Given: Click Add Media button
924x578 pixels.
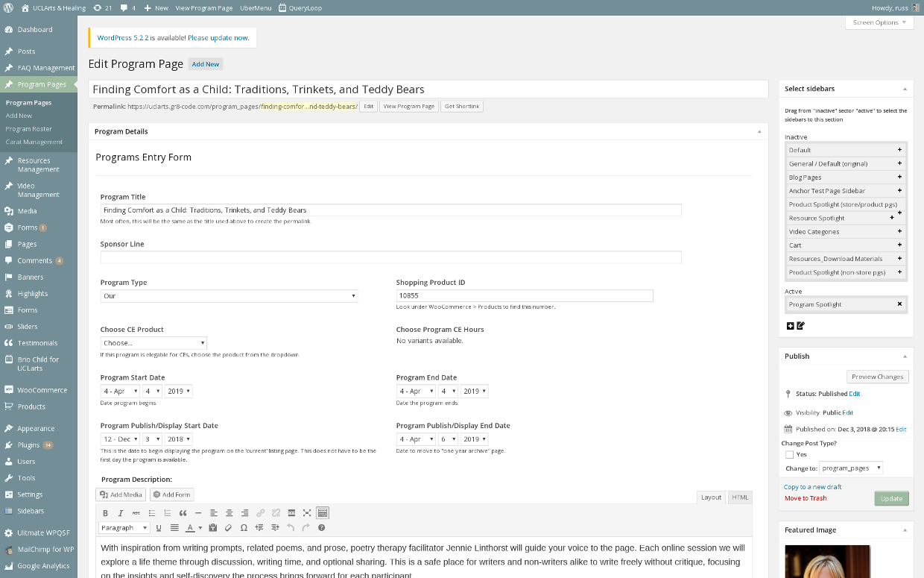Looking at the screenshot, I should pyautogui.click(x=121, y=494).
